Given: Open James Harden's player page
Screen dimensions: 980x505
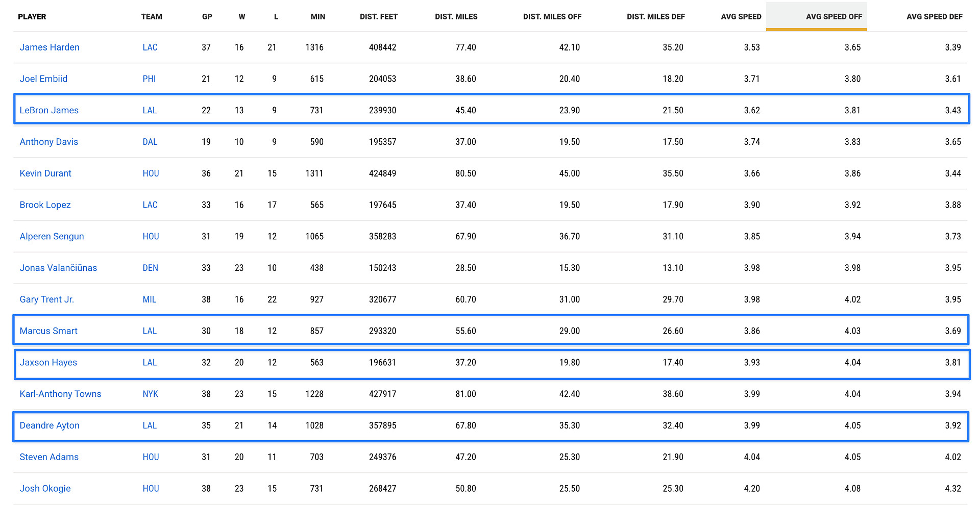Looking at the screenshot, I should point(50,47).
